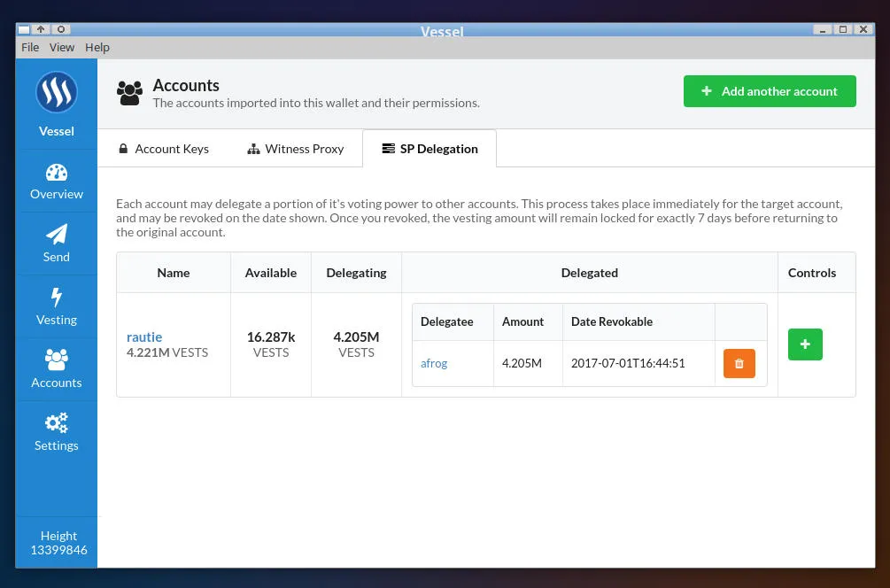Image resolution: width=890 pixels, height=588 pixels.
Task: Select the SP Delegation tab
Action: click(430, 149)
